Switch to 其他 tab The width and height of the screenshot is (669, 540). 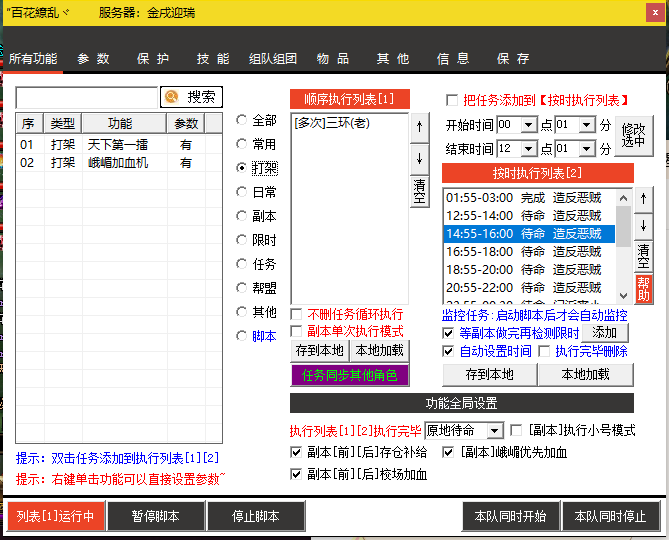coord(393,59)
